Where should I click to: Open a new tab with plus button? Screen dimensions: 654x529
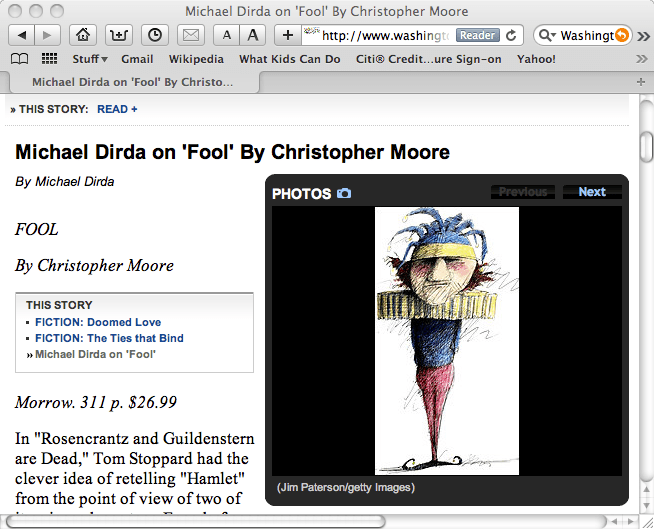click(641, 82)
